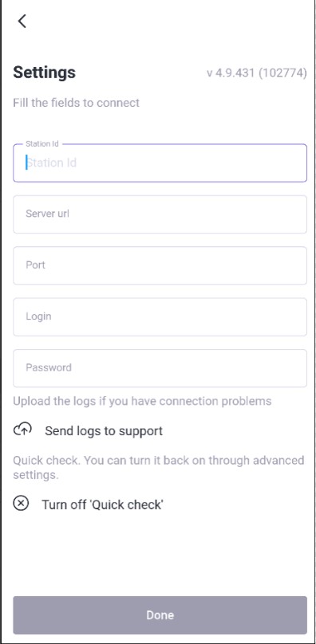316x644 pixels.
Task: Select "Turn off 'Quick check'" option text
Action: pos(102,505)
